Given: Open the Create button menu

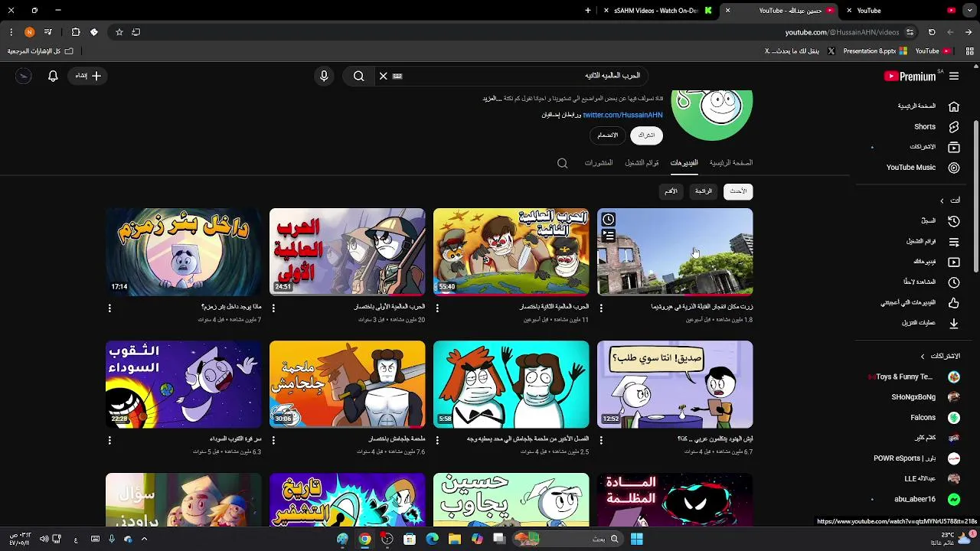Looking at the screenshot, I should 88,76.
